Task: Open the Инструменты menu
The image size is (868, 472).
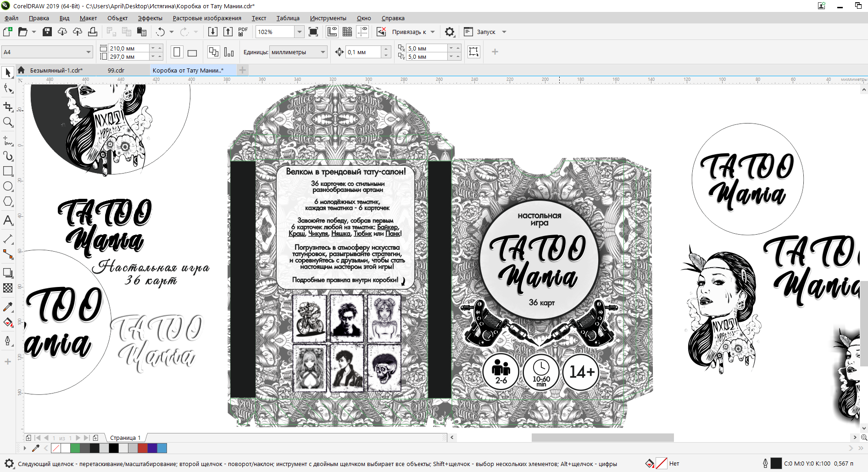Action: tap(328, 18)
